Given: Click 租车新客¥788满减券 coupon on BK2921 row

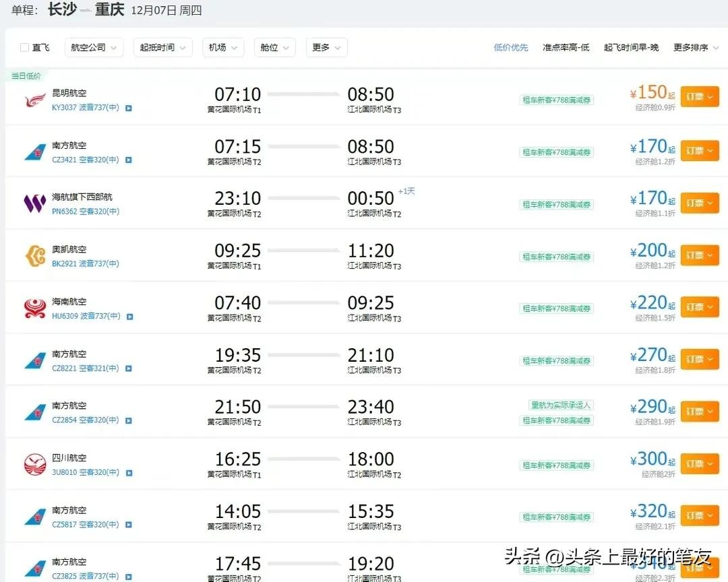Looking at the screenshot, I should coord(557,257).
